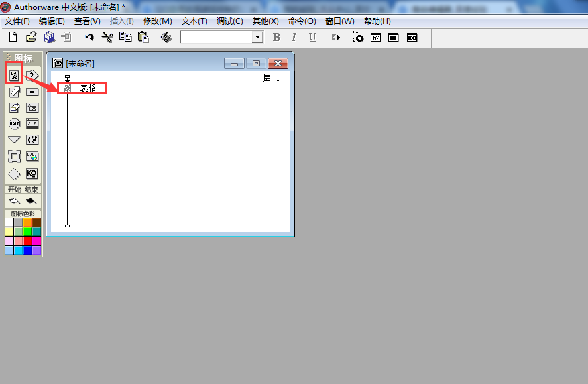Open the 窗口(W) menu
This screenshot has height=384, width=588.
[x=340, y=21]
